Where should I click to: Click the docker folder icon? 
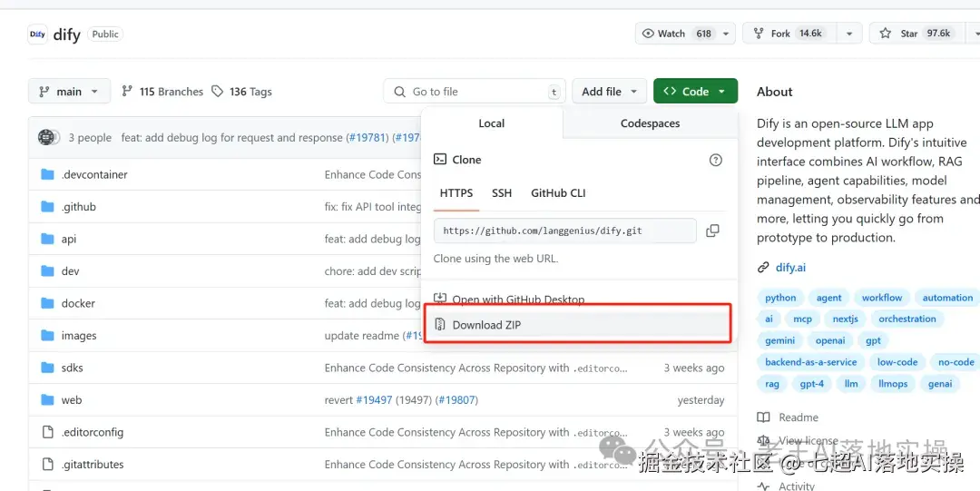click(x=47, y=303)
